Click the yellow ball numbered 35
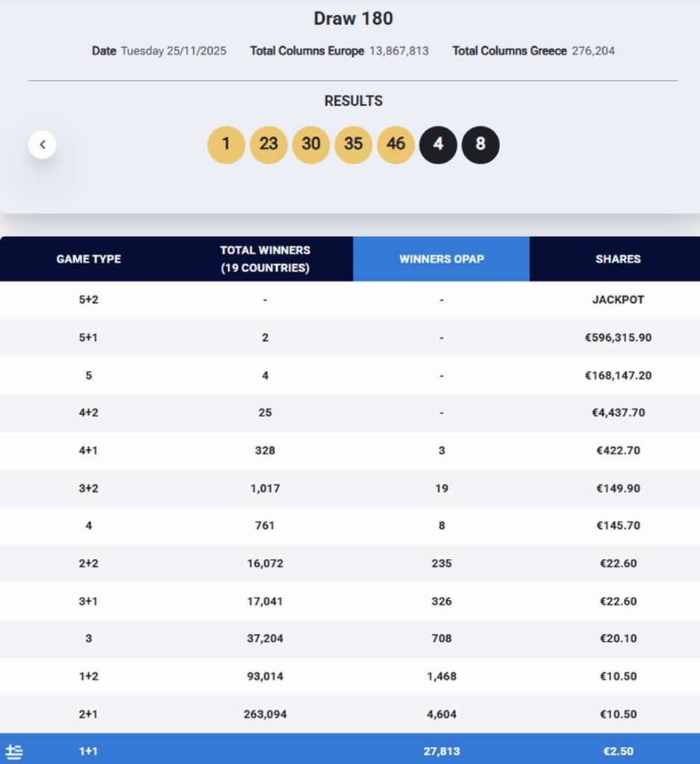The image size is (700, 764). pyautogui.click(x=354, y=145)
